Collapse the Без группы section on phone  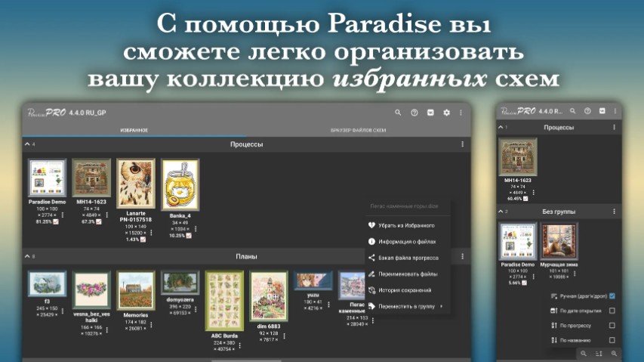point(501,212)
